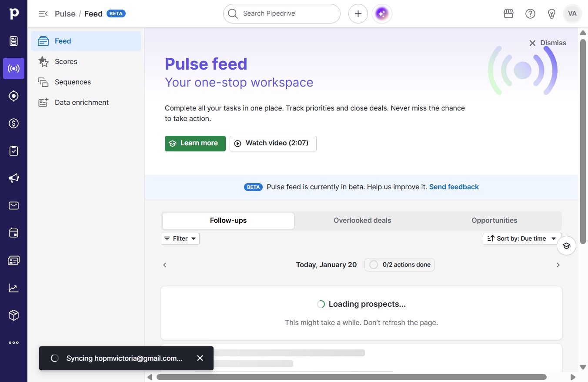Screen dimensions: 588x382
Task: Open Products box icon in sidebar
Action: (x=14, y=315)
